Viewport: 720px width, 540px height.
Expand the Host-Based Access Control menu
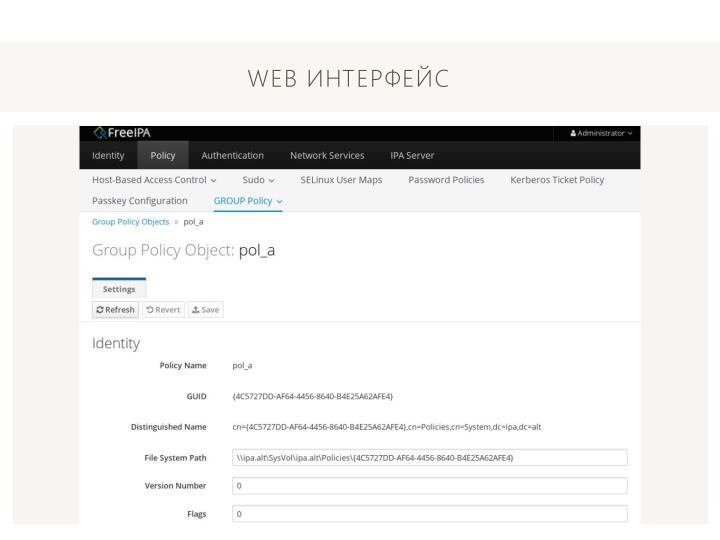coord(154,180)
